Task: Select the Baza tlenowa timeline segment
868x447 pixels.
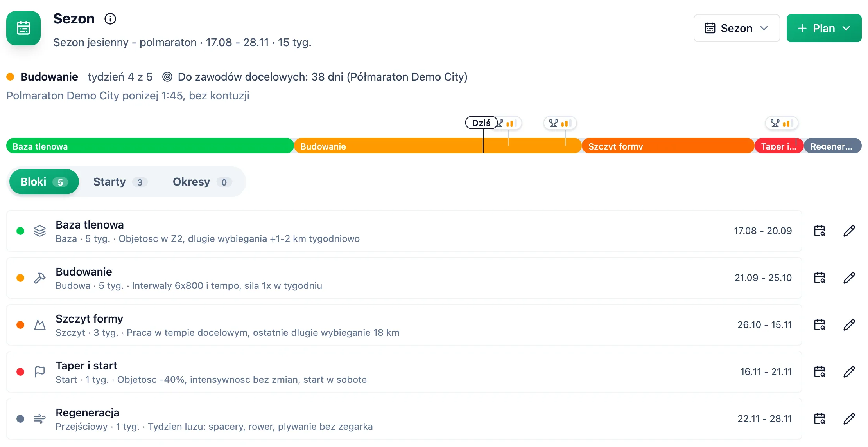Action: tap(150, 146)
